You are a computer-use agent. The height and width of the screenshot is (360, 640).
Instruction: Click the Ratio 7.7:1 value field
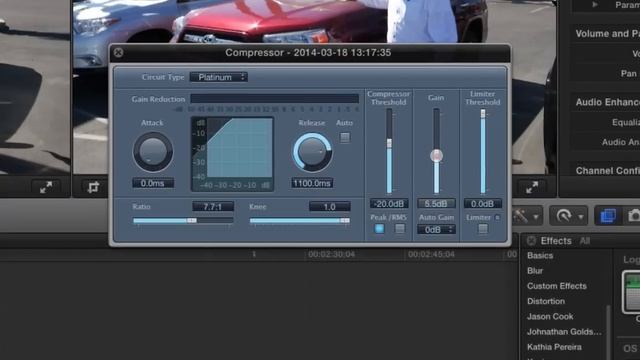[213, 207]
